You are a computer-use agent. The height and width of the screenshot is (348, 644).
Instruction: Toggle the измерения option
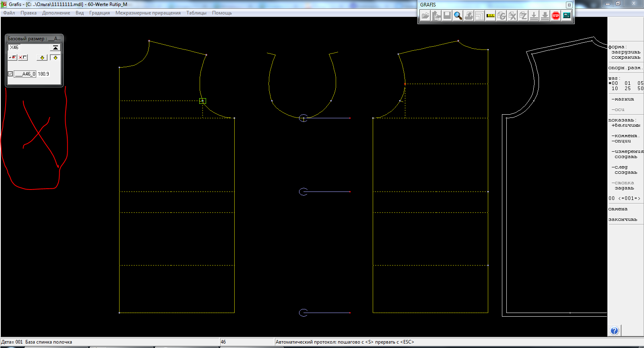click(627, 152)
